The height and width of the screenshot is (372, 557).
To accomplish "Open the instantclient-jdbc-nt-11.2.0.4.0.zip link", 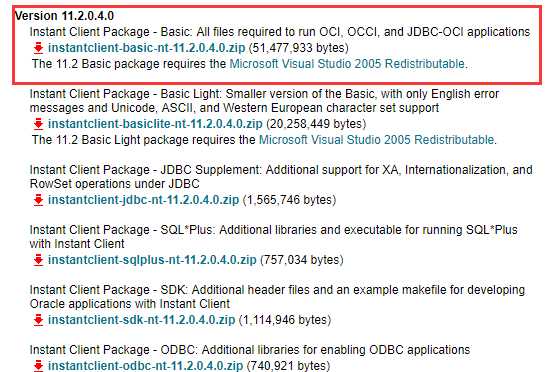I will [144, 200].
